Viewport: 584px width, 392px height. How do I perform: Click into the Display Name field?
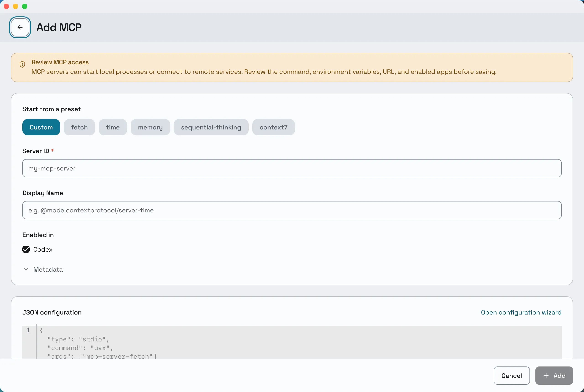[x=292, y=210]
